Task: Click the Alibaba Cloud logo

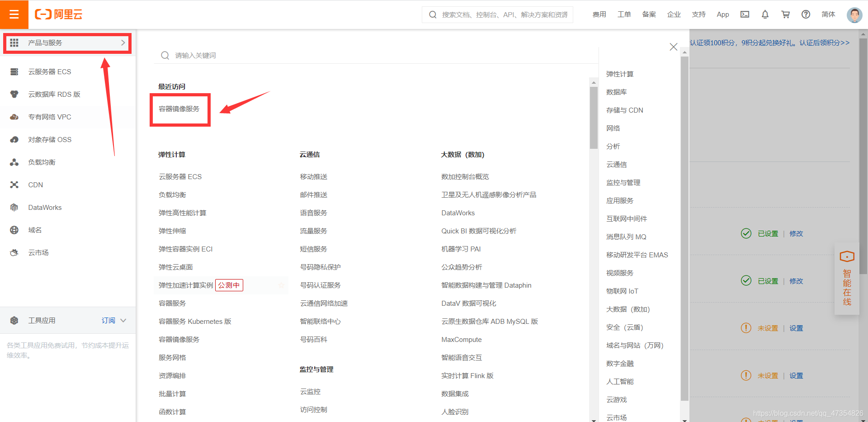Action: click(x=59, y=14)
